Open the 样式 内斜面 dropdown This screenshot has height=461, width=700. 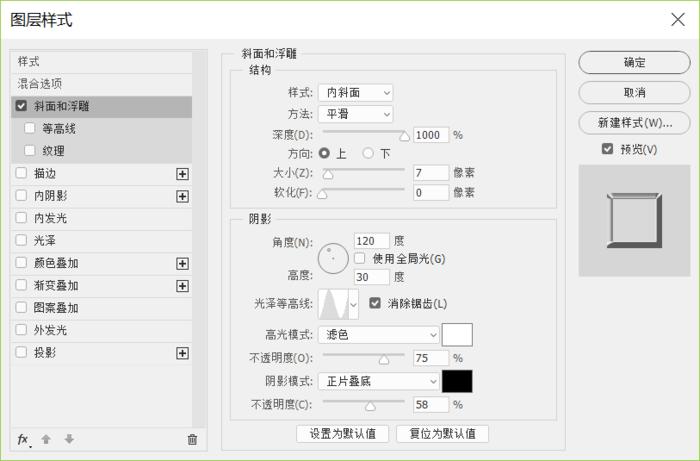click(355, 93)
